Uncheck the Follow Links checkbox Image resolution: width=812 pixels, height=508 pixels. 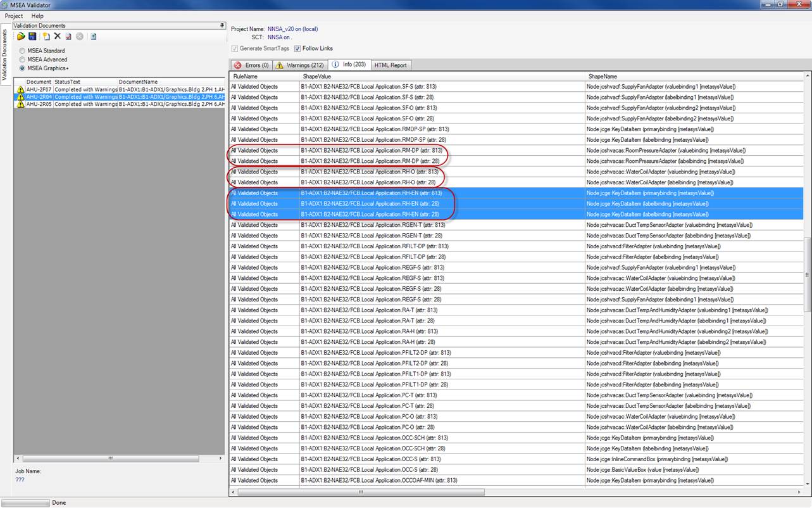[297, 49]
